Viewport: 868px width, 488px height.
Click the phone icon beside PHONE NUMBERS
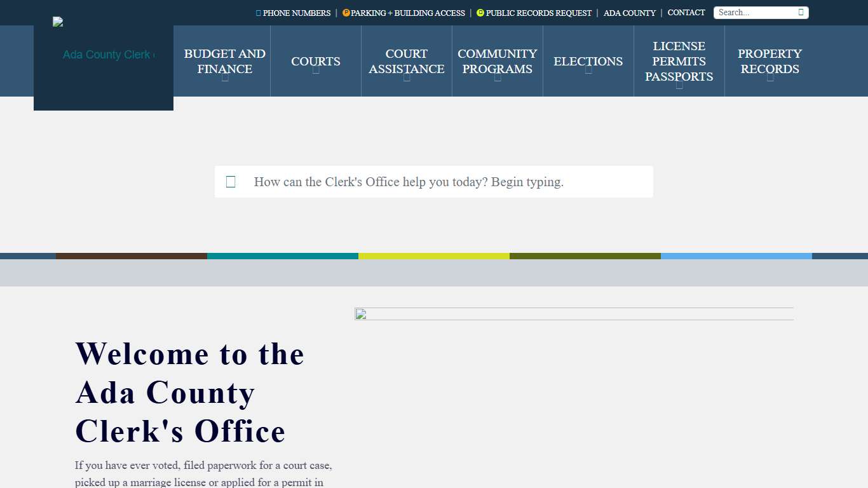coord(258,13)
